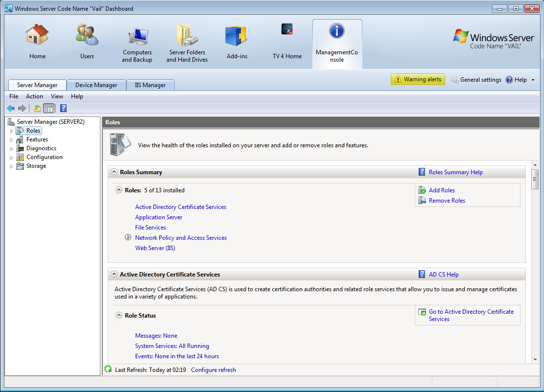Click the Dashboard app icon in title bar
This screenshot has height=392, width=544.
[9, 8]
